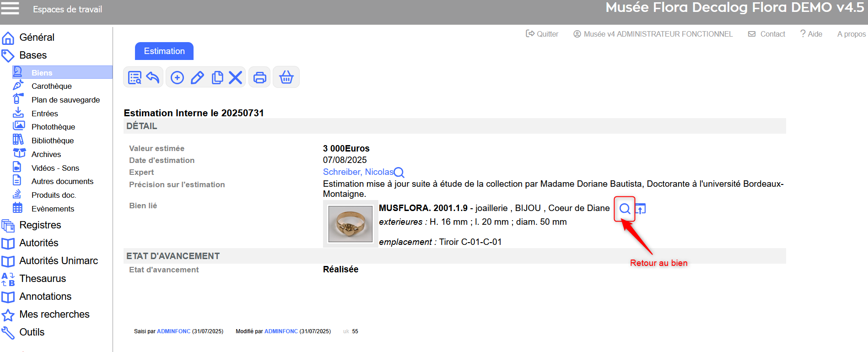
Task: Open linked item via magnifier icon
Action: [625, 209]
